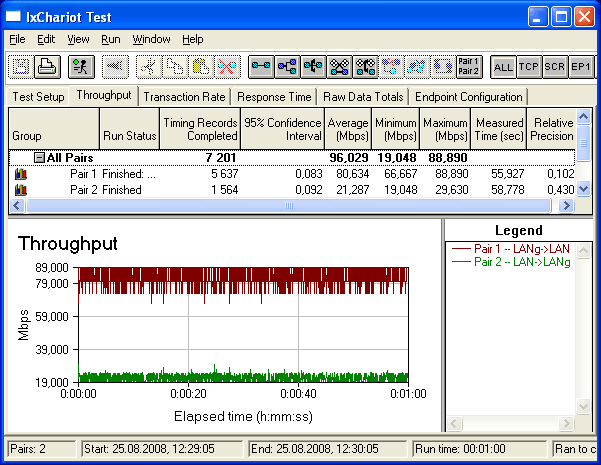This screenshot has height=465, width=601.
Task: Select legend entry Pair 2 -- LAN->LANg
Action: [511, 262]
